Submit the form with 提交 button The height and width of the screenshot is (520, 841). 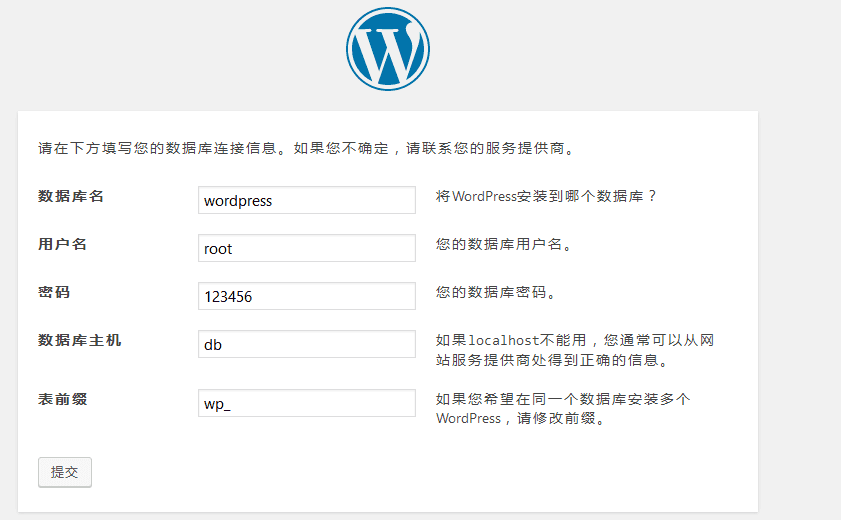(65, 472)
